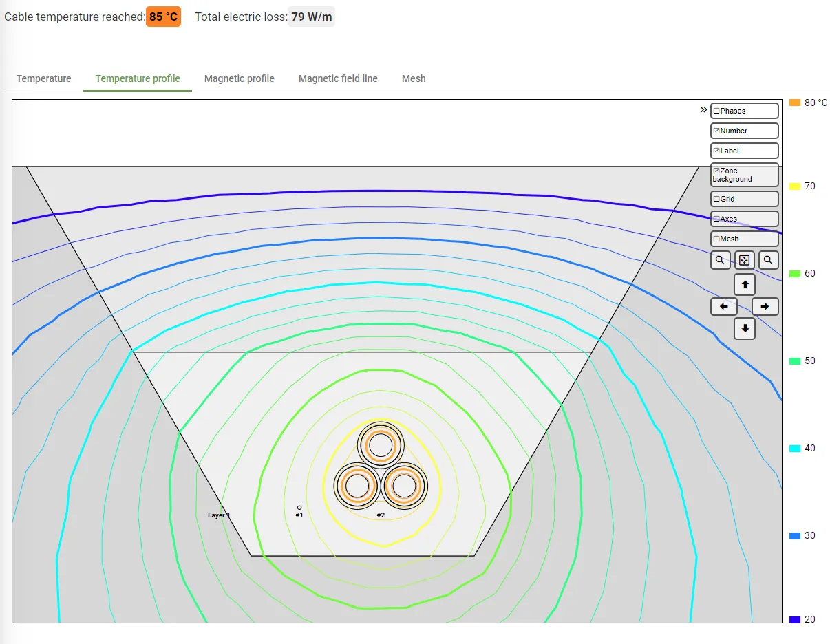Fit the plot view to screen
The height and width of the screenshot is (644, 830).
click(x=744, y=260)
